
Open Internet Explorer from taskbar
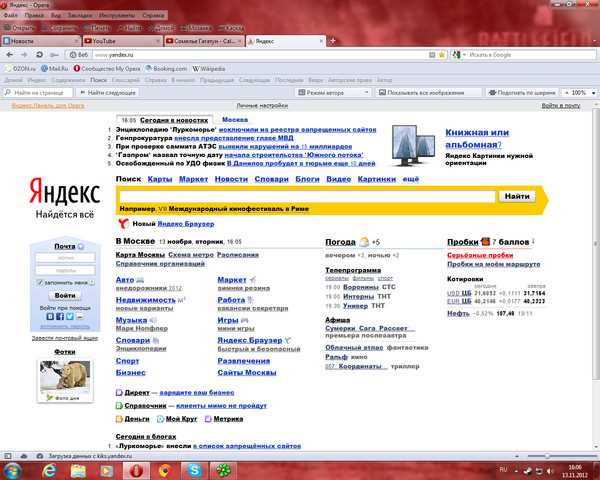click(49, 470)
